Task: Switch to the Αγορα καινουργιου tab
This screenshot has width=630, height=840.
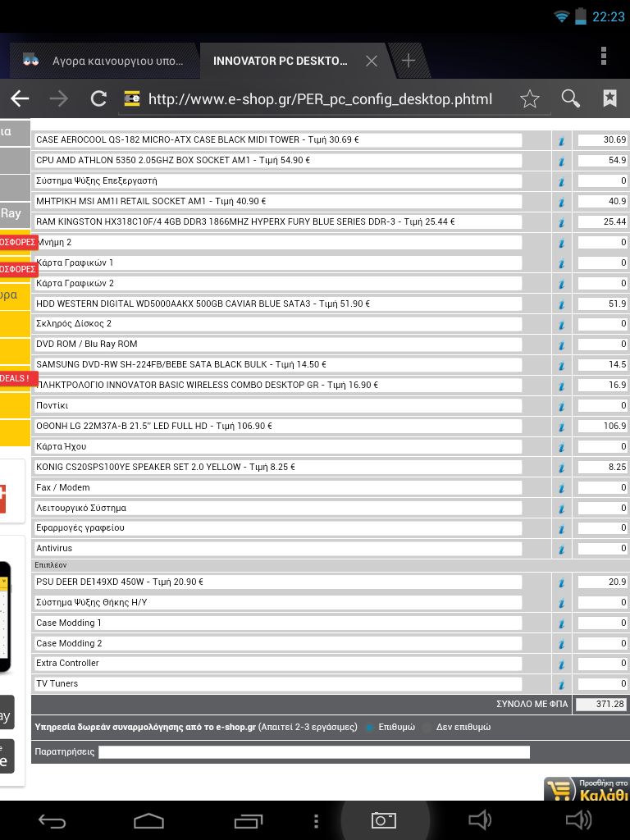Action: [104, 61]
